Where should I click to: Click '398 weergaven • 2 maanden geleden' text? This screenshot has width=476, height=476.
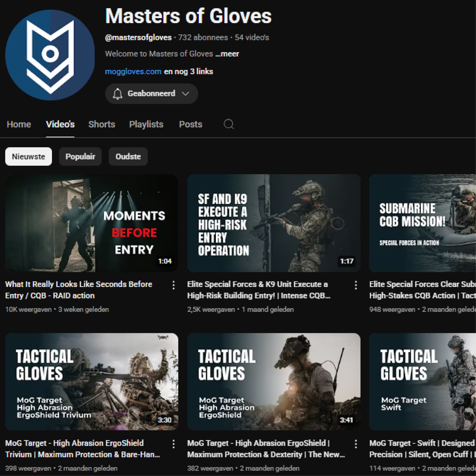tap(61, 468)
